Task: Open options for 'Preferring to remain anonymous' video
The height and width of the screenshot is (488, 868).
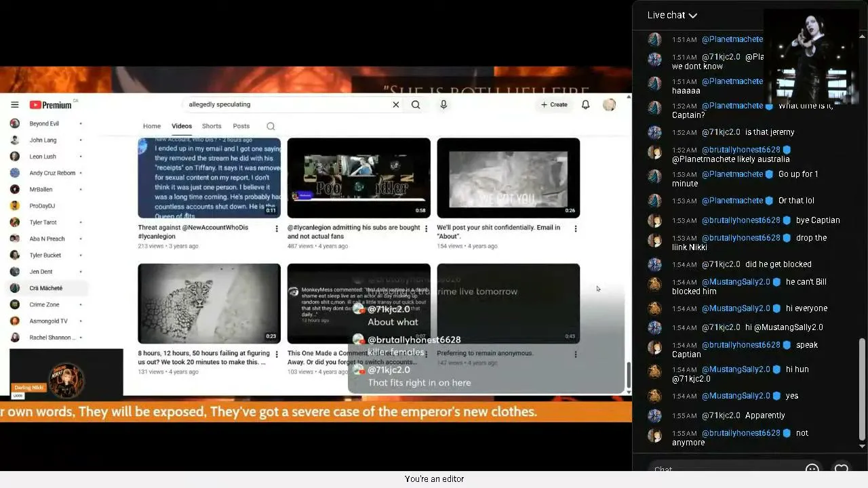Action: [576, 354]
